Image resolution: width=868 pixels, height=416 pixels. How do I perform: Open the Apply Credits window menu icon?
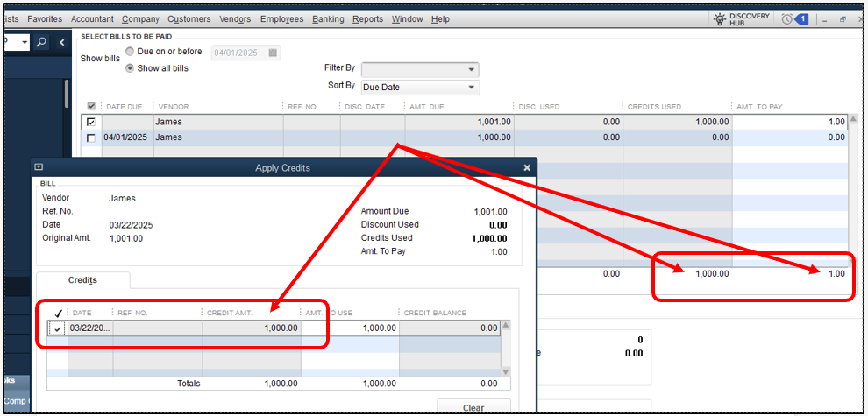(x=39, y=166)
